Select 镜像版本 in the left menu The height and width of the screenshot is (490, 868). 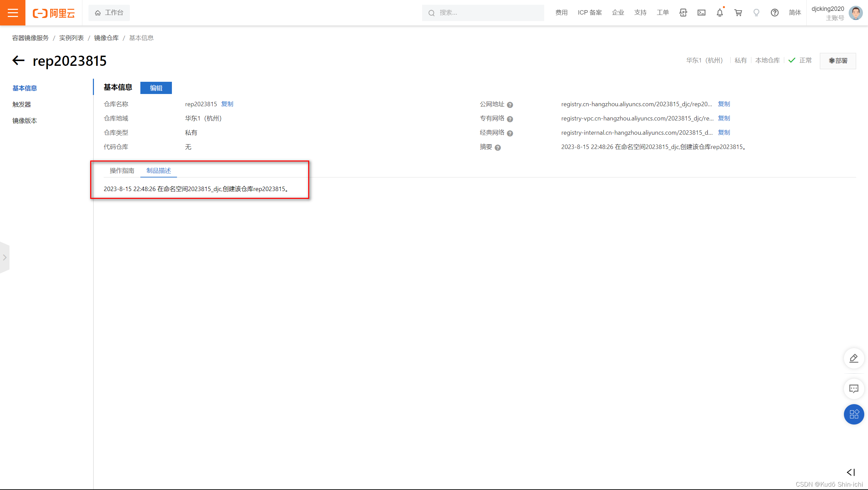(25, 121)
